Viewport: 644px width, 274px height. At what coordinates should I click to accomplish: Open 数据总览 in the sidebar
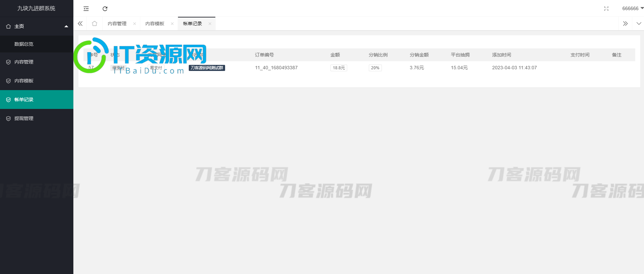37,44
